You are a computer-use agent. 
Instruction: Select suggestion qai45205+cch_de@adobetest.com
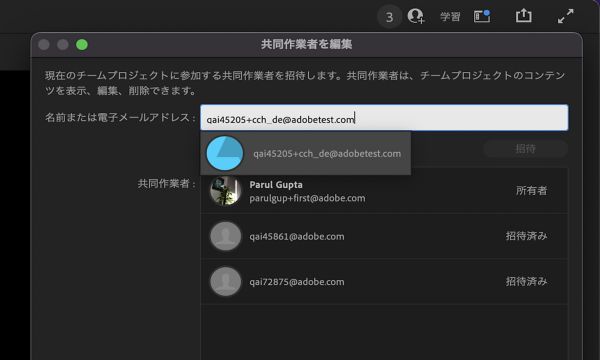(305, 153)
